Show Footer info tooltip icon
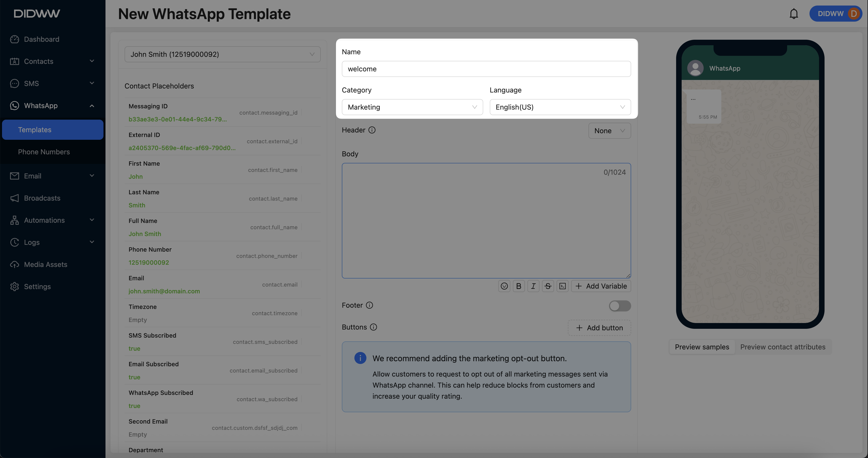868x458 pixels. (369, 305)
